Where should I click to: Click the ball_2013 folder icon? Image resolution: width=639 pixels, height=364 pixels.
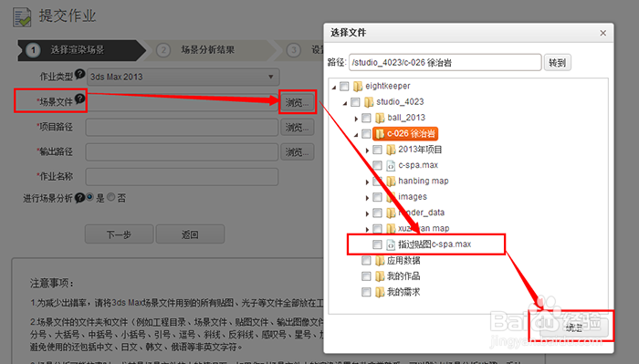pyautogui.click(x=380, y=118)
